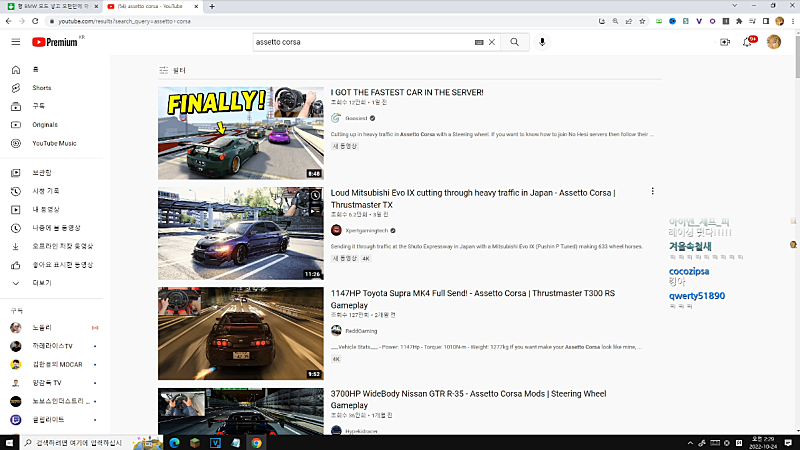Screen dimensions: 800x450
Task: Open the create video camera icon
Action: click(724, 42)
